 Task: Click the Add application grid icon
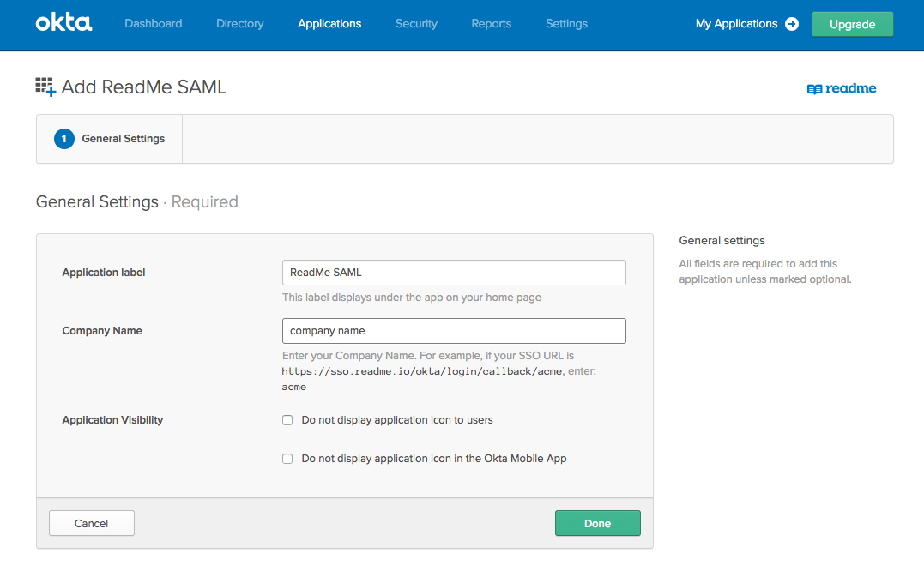tap(45, 87)
